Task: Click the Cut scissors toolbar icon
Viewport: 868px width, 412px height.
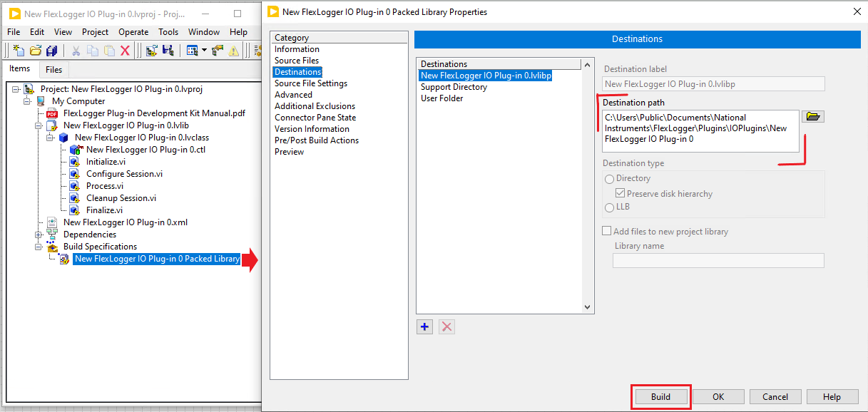Action: [76, 51]
